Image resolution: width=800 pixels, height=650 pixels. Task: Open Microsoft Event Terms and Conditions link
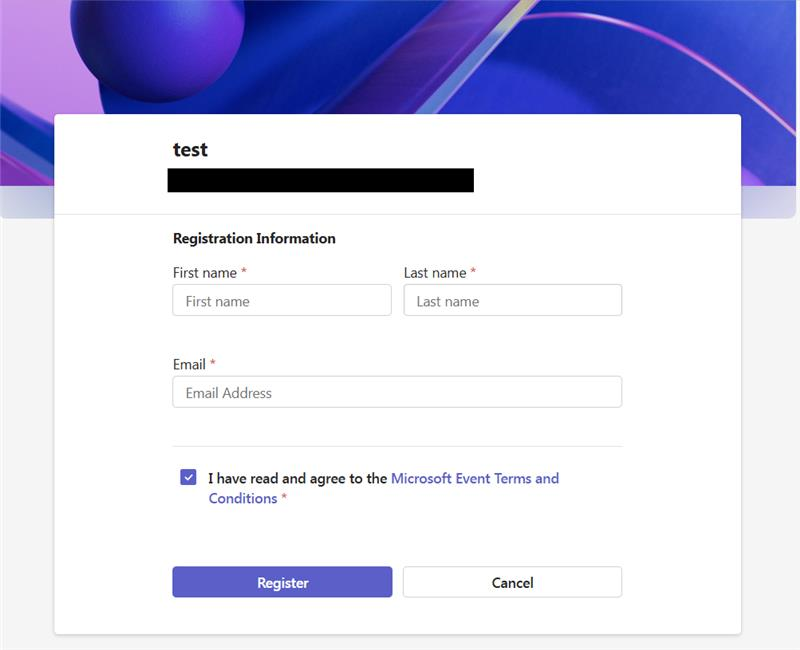[x=474, y=479]
